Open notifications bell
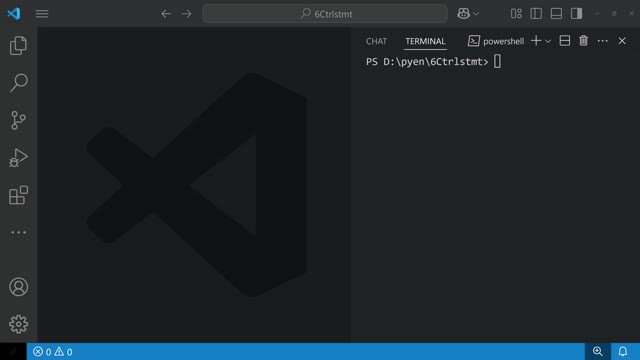 622,351
